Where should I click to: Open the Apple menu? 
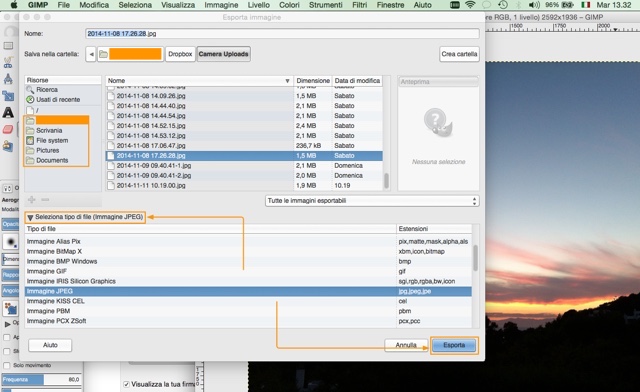[x=14, y=5]
